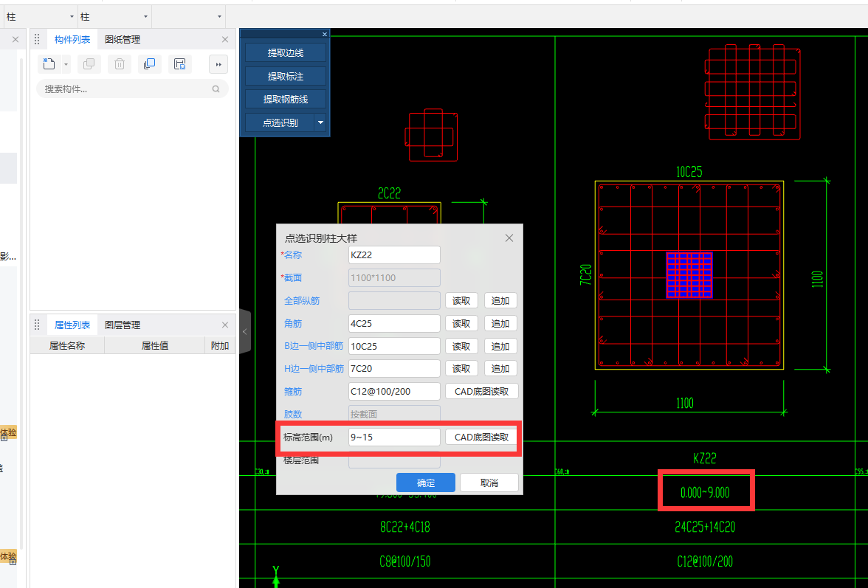Click the 全部纵筋 label link
The image size is (868, 588).
pyautogui.click(x=302, y=301)
